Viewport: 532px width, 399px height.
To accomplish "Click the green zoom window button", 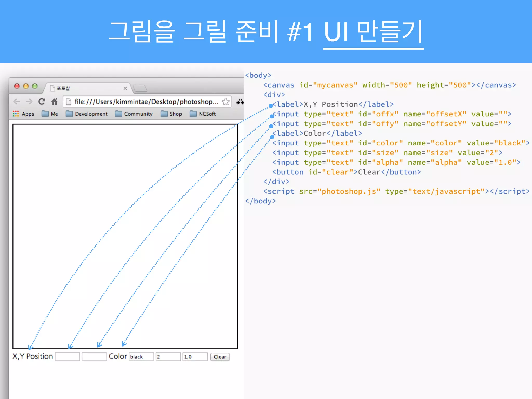I will tap(35, 86).
